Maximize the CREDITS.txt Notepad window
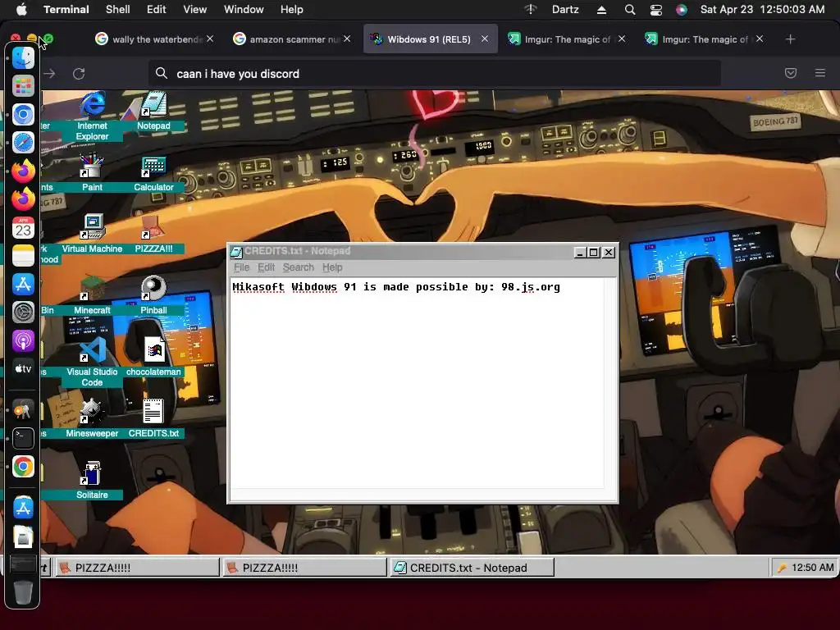The height and width of the screenshot is (630, 840). click(594, 253)
